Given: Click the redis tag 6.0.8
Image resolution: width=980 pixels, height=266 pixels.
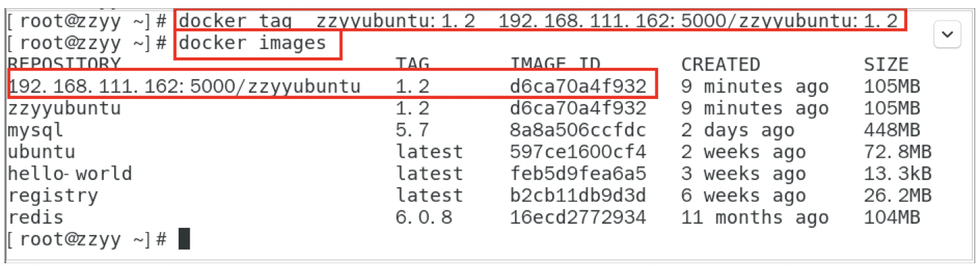Looking at the screenshot, I should (x=424, y=218).
